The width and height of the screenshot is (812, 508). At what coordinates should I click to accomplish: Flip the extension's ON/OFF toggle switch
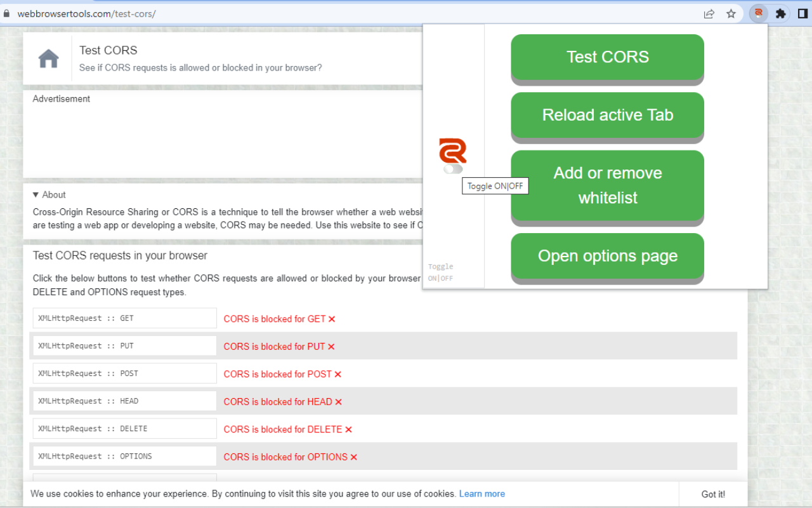click(x=452, y=170)
